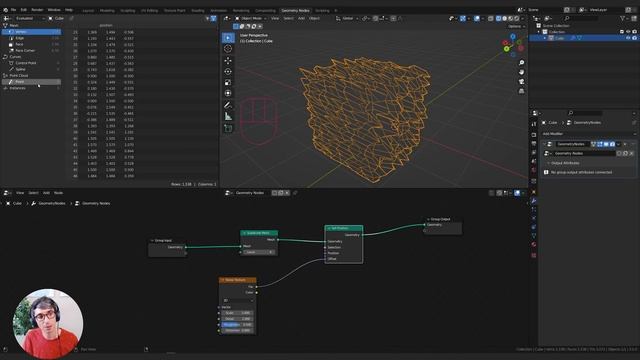Select Edge domain in spreadsheet
Image resolution: width=640 pixels, height=360 pixels.
[31, 38]
